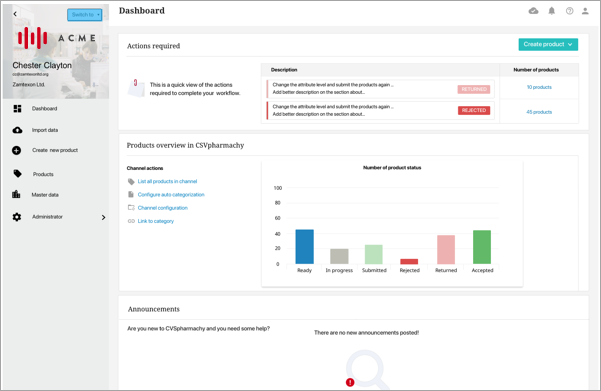Go to Import data
Image resolution: width=601 pixels, height=391 pixels.
tap(45, 130)
